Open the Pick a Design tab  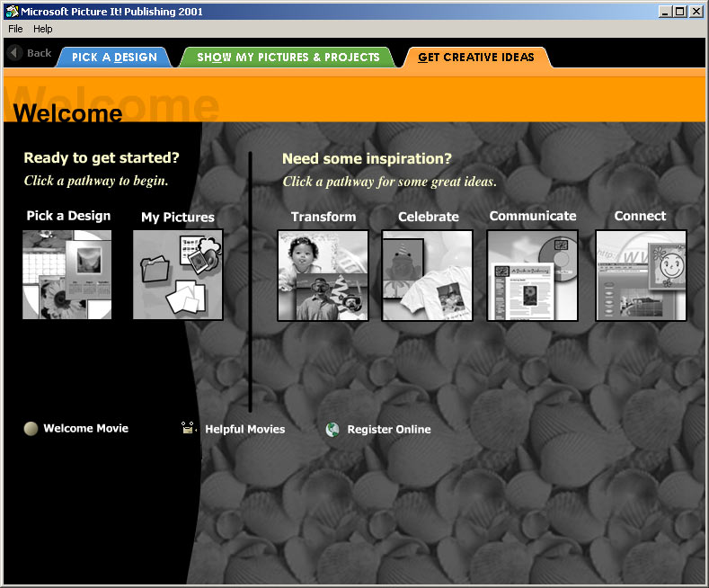pos(114,57)
